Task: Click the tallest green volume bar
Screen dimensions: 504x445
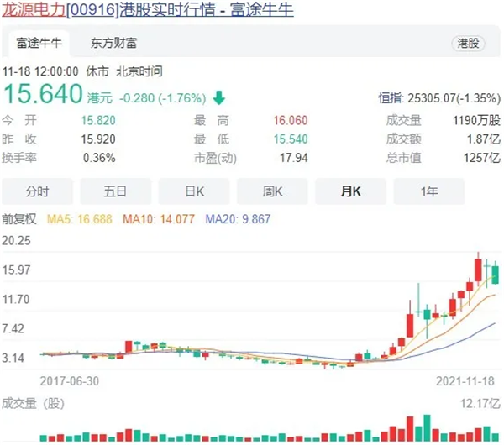Action: pyautogui.click(x=428, y=428)
